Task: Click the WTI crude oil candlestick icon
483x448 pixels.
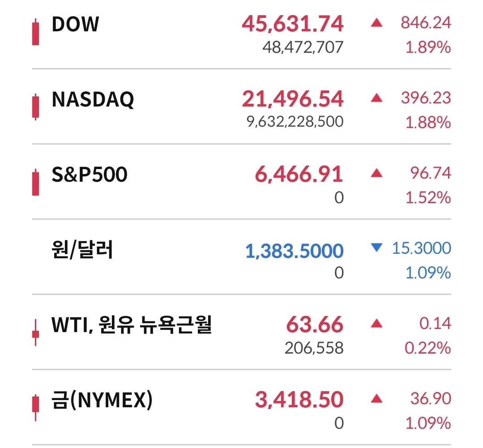Action: (36, 333)
